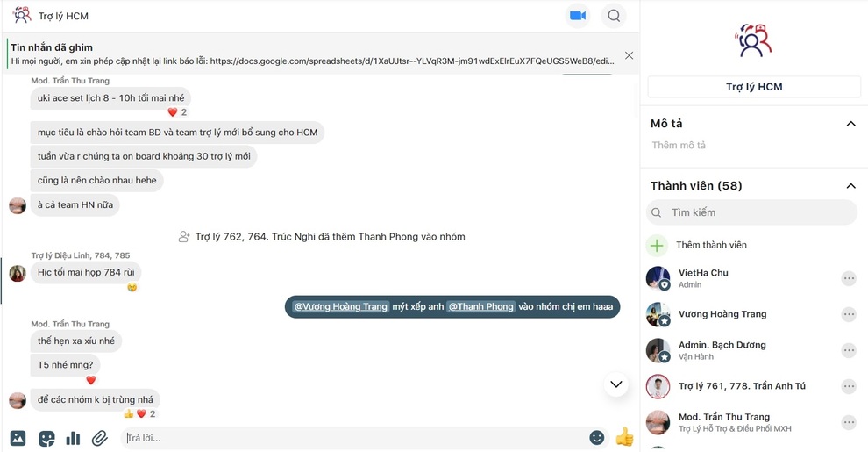Viewport: 868px width, 452px height.
Task: Open the emoji picker smiley
Action: [597, 438]
